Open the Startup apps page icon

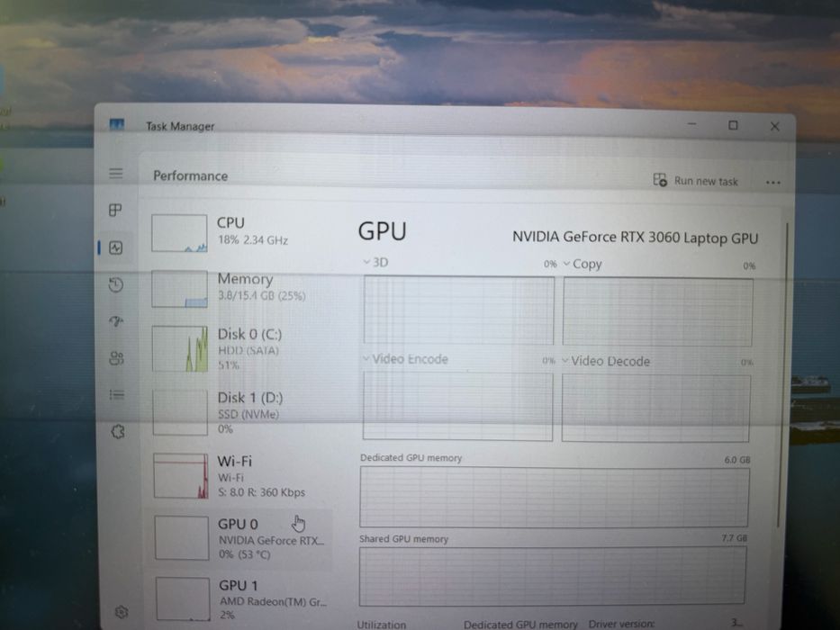[116, 321]
